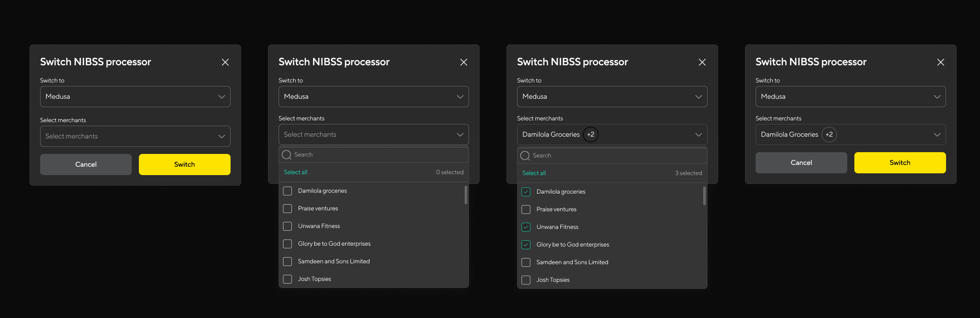Screen dimensions: 980x318
Task: Check Damilola groceries in the 0-selected list
Action: tap(287, 191)
